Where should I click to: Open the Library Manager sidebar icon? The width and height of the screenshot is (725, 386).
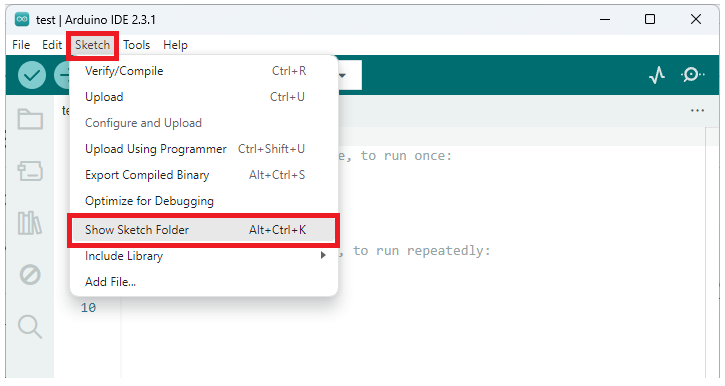(x=30, y=223)
